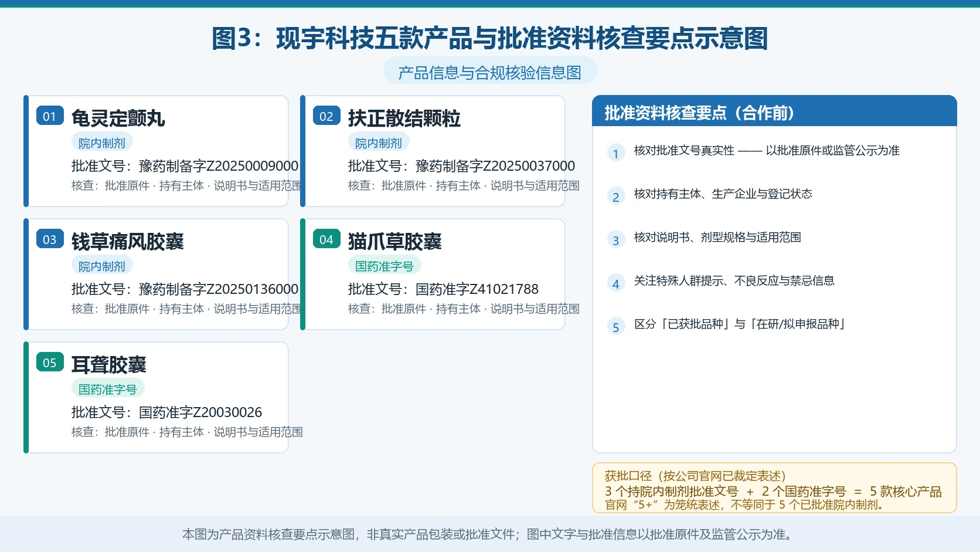The image size is (980, 552).
Task: Click the heading 获批口径（按公司官网已裁定表述）
Action: (695, 476)
